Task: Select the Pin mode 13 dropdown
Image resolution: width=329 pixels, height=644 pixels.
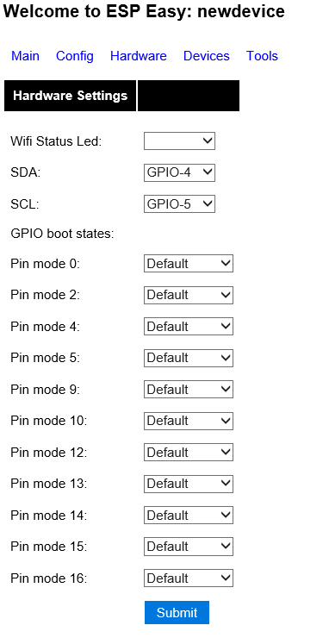Action: 189,484
